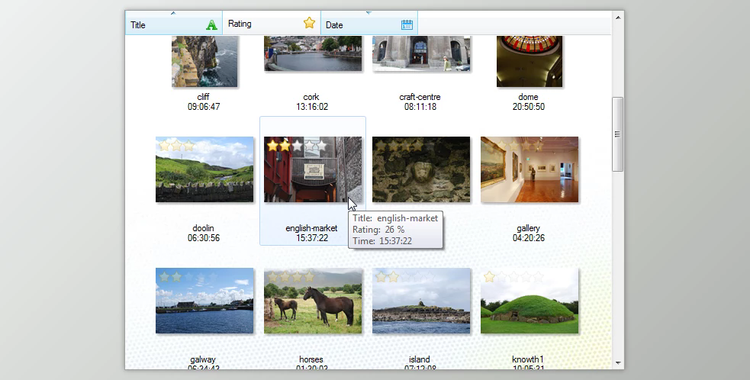
Task: Click first star on galway photo
Action: [165, 277]
